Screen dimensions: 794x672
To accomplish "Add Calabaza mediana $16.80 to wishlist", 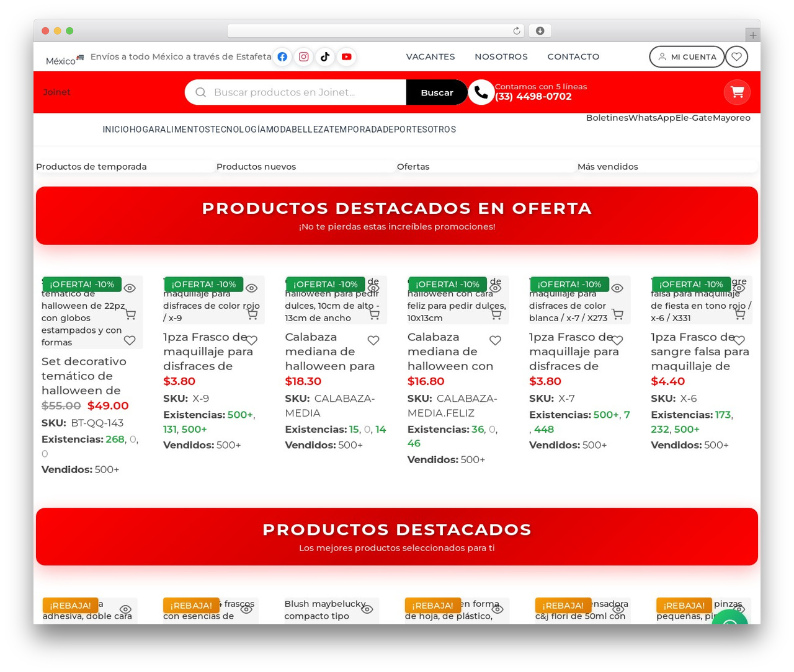I will [495, 340].
